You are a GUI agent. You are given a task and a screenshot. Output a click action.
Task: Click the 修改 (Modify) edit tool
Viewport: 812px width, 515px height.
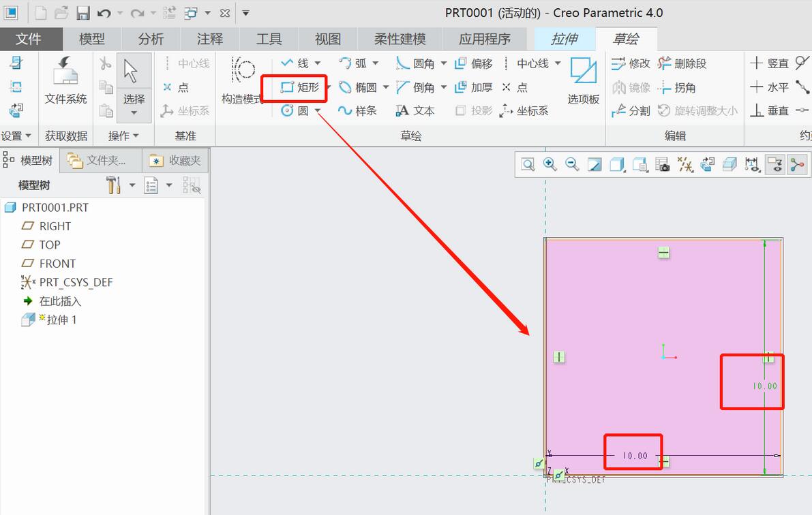coord(631,63)
